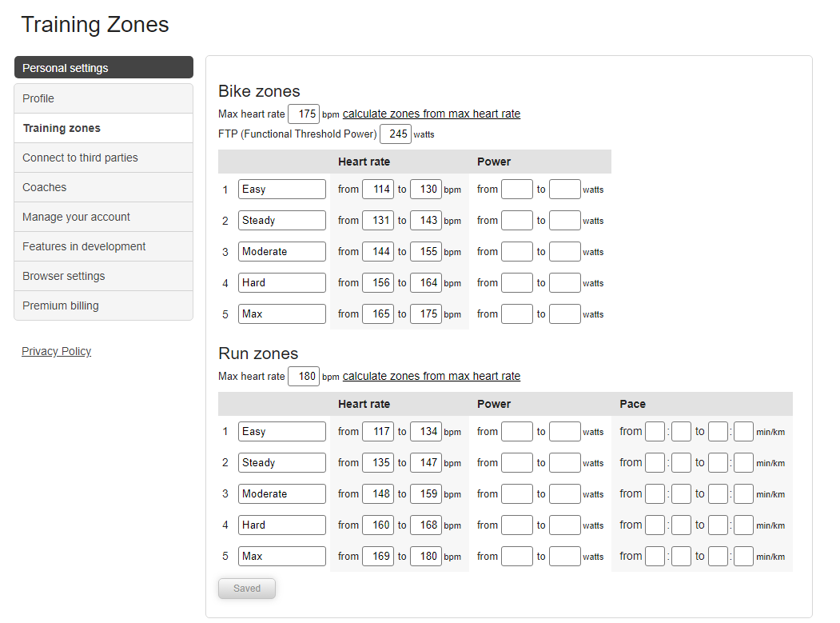
Task: Click the FTP value field
Action: pos(396,134)
